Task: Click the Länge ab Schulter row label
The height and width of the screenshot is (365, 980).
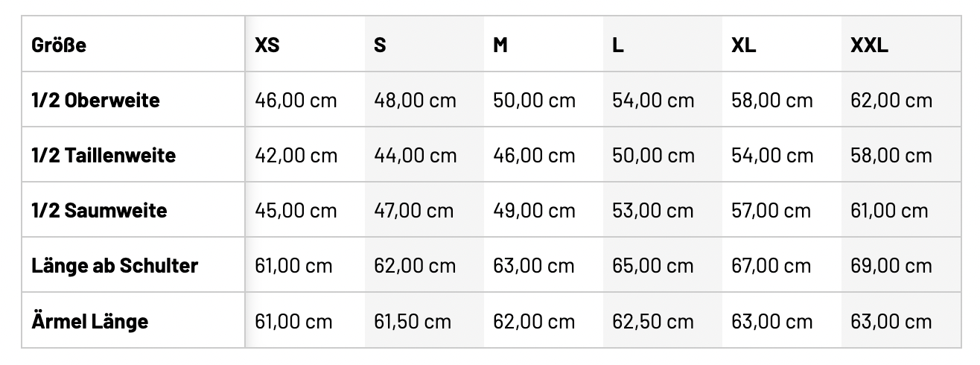Action: tap(115, 265)
